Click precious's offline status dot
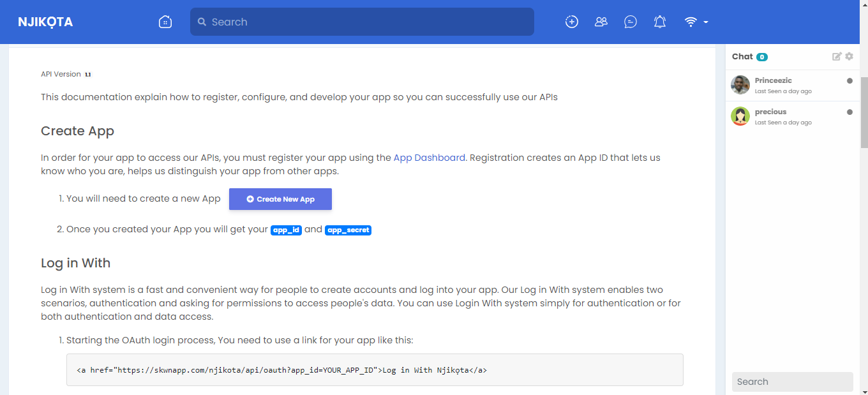The height and width of the screenshot is (395, 868). [849, 112]
